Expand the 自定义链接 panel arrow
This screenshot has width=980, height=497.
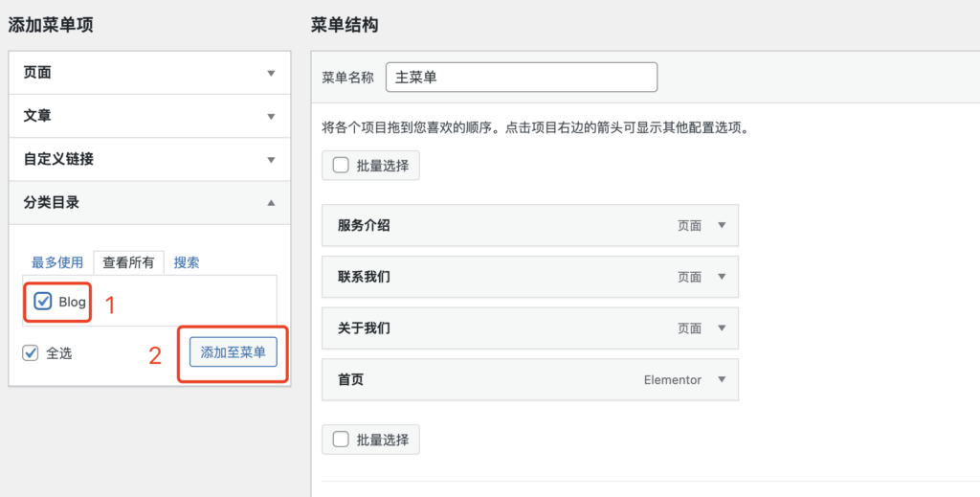tap(271, 159)
